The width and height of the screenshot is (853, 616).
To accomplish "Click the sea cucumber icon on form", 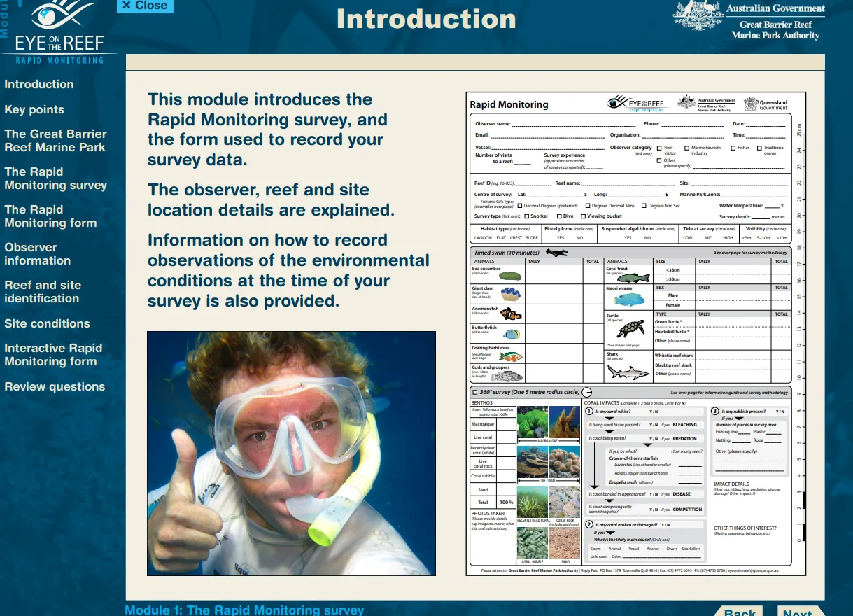I will coord(509,276).
